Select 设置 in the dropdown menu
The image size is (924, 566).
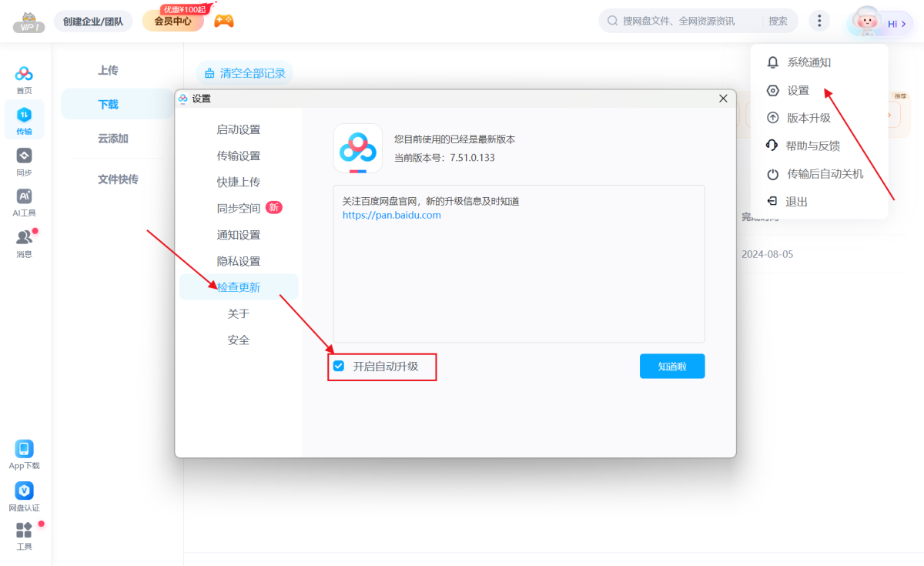pyautogui.click(x=798, y=90)
